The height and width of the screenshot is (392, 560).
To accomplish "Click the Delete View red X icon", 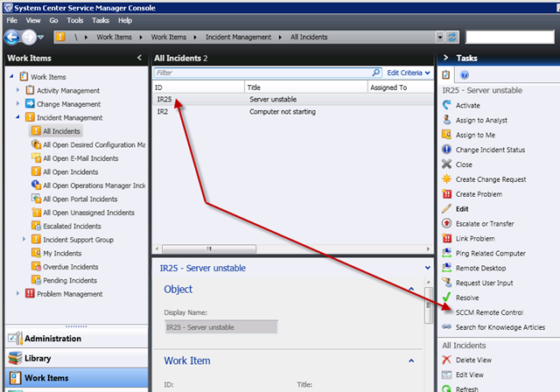I will pos(446,360).
